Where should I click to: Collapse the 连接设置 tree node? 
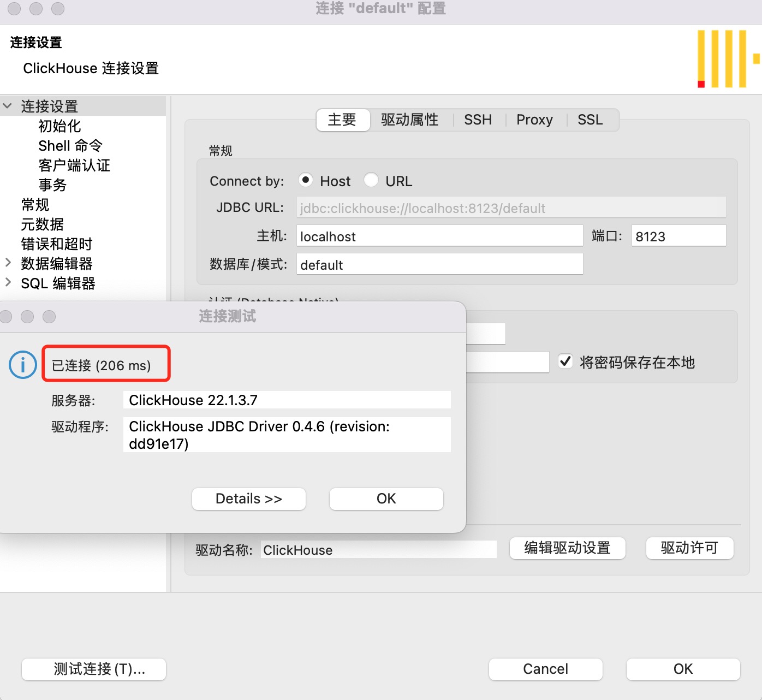tap(8, 106)
